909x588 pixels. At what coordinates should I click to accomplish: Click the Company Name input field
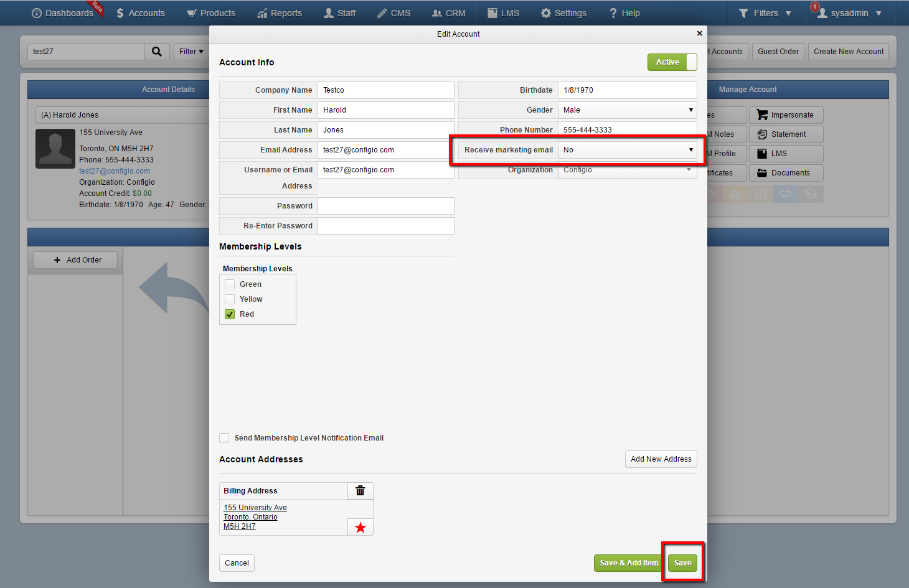click(x=386, y=90)
